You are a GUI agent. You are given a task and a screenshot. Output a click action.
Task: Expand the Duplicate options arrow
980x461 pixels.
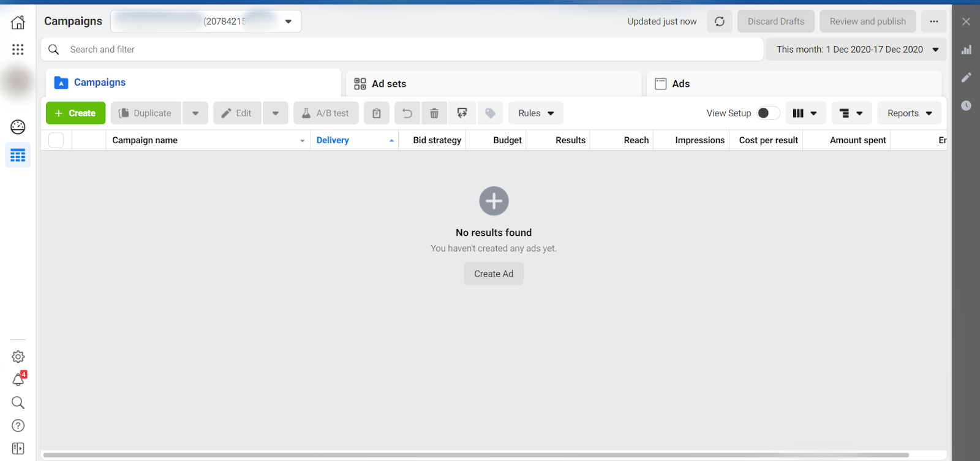(x=195, y=113)
